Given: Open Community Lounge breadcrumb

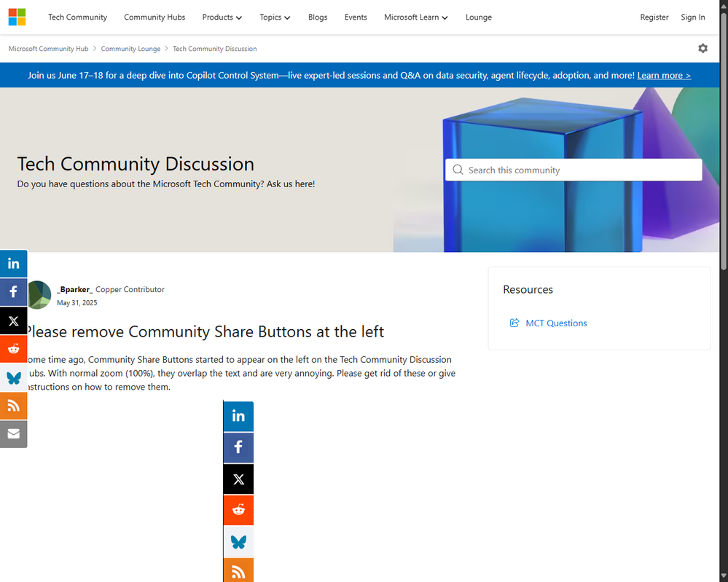Looking at the screenshot, I should (x=130, y=49).
